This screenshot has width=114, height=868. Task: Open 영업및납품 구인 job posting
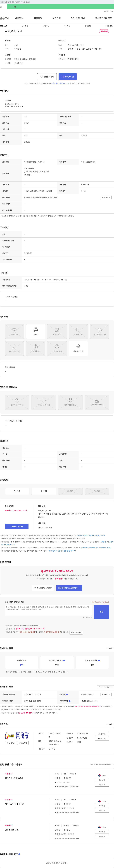pos(12,830)
